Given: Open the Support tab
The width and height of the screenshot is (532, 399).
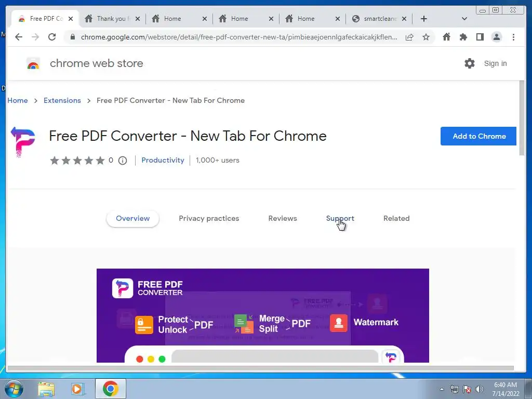Looking at the screenshot, I should click(x=340, y=219).
